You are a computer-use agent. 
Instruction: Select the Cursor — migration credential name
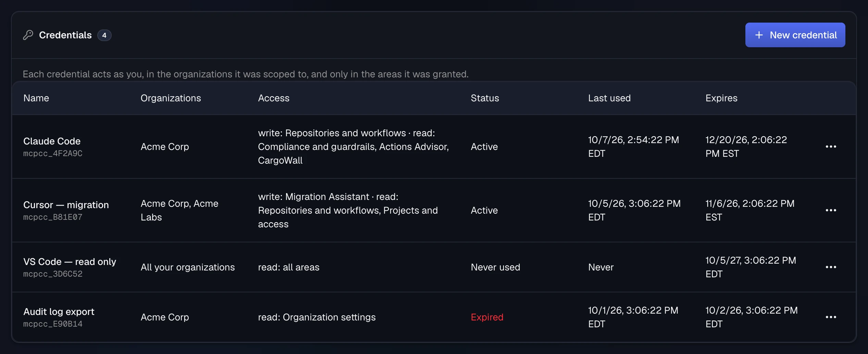coord(66,205)
